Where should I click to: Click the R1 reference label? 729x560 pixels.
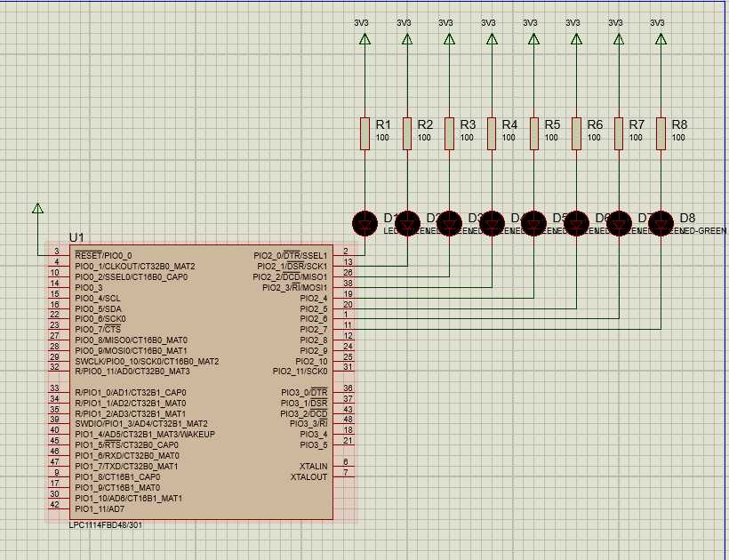click(x=383, y=124)
